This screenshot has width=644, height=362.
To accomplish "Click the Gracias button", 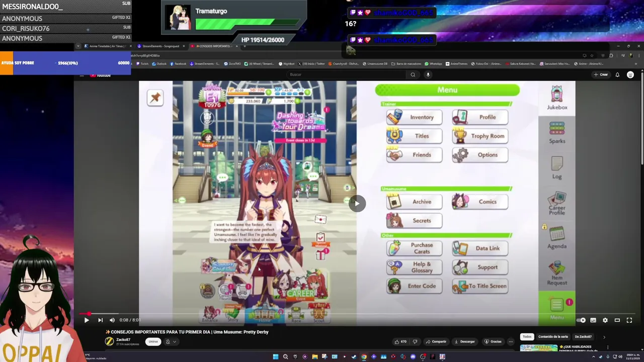I will tap(493, 341).
